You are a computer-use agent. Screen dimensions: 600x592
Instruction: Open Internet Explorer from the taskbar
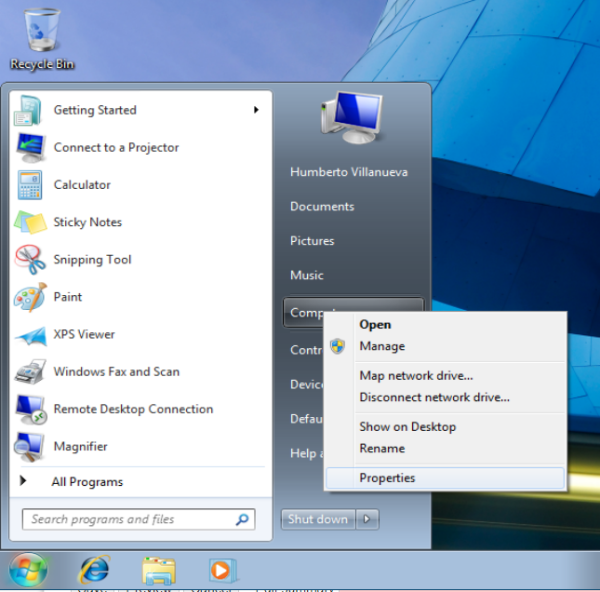[x=95, y=570]
